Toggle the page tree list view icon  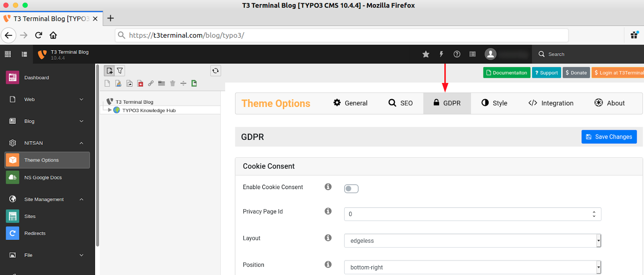point(25,54)
